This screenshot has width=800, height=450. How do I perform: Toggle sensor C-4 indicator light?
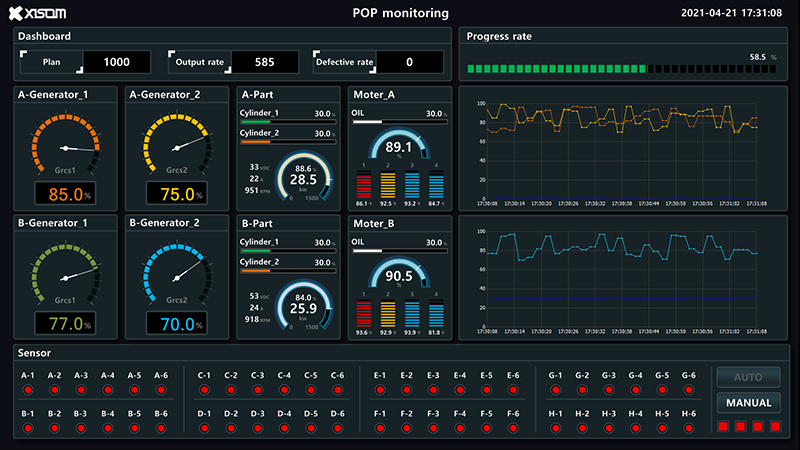click(x=284, y=390)
